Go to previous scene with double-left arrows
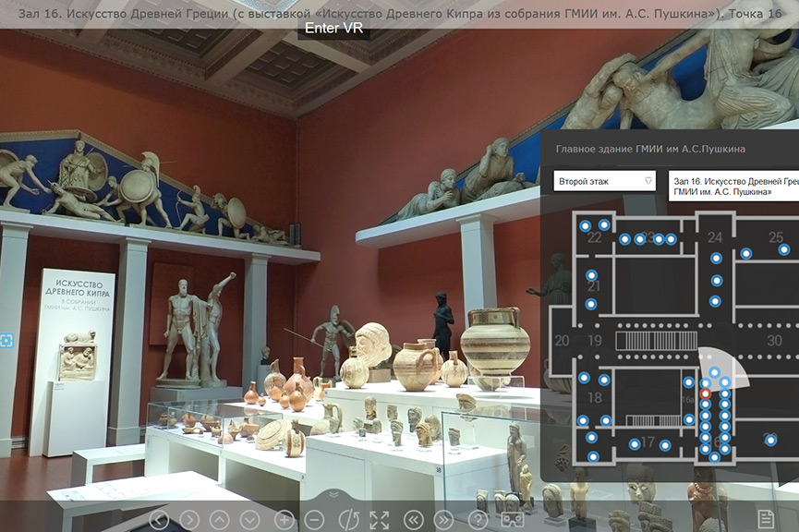Viewport: 799px width, 532px height. pyautogui.click(x=414, y=520)
